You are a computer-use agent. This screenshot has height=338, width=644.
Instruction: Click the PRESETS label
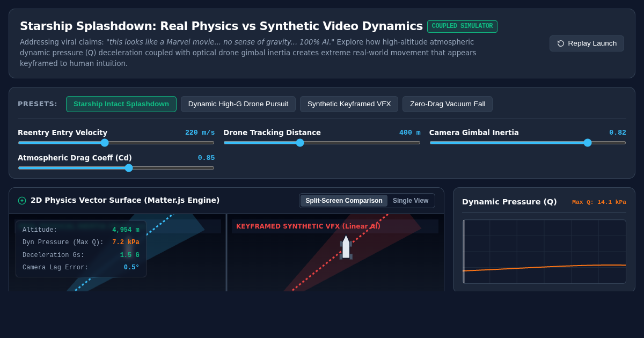(x=38, y=104)
